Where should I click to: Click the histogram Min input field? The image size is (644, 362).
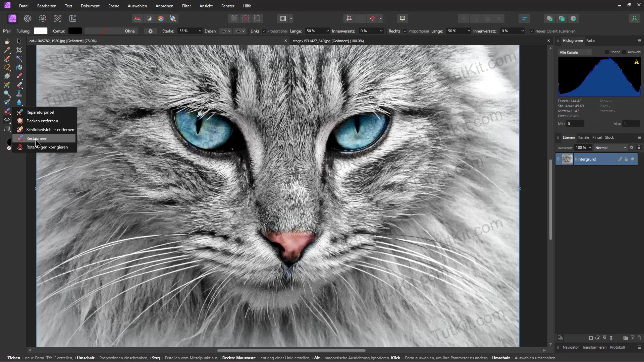pos(575,124)
